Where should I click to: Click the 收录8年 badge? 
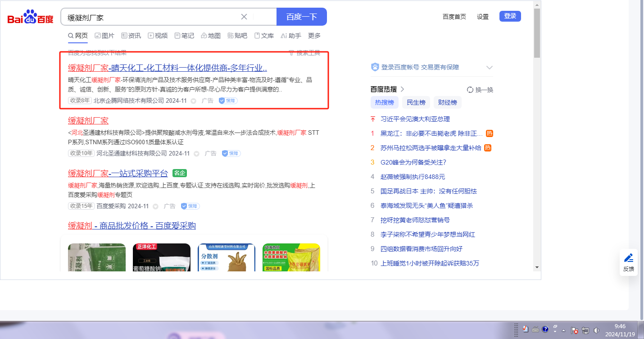80,101
